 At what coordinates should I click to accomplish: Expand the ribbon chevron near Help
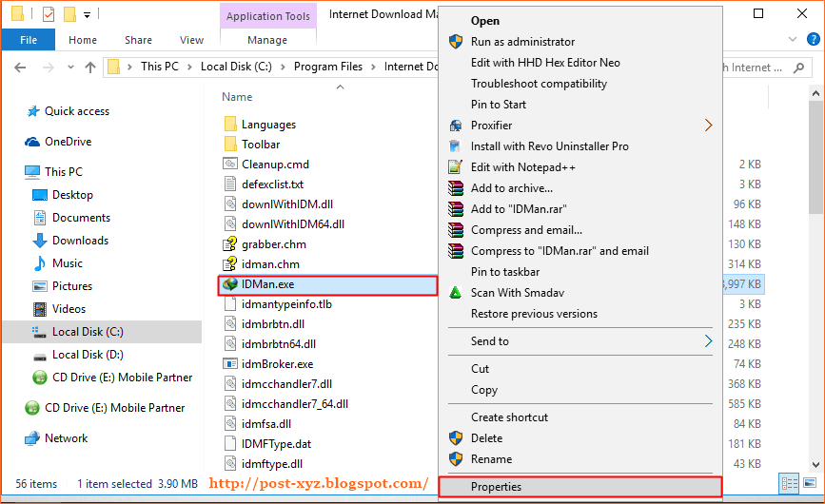[793, 39]
